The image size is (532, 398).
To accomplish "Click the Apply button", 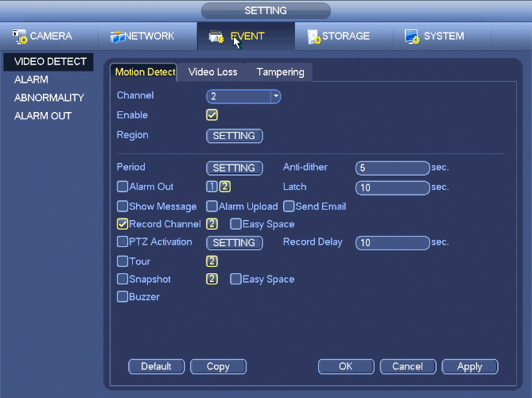I will (469, 366).
